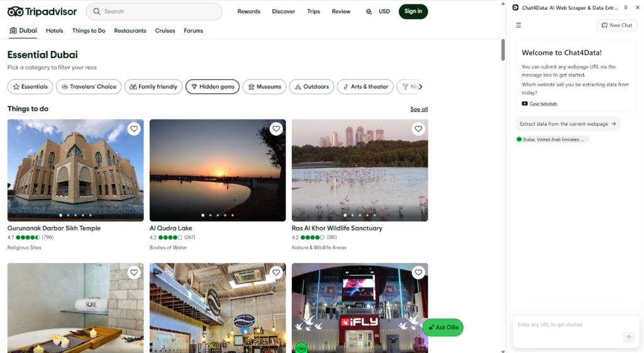Click the Chat4Data extension logo icon
Viewport: 644px width, 353px height.
[516, 8]
